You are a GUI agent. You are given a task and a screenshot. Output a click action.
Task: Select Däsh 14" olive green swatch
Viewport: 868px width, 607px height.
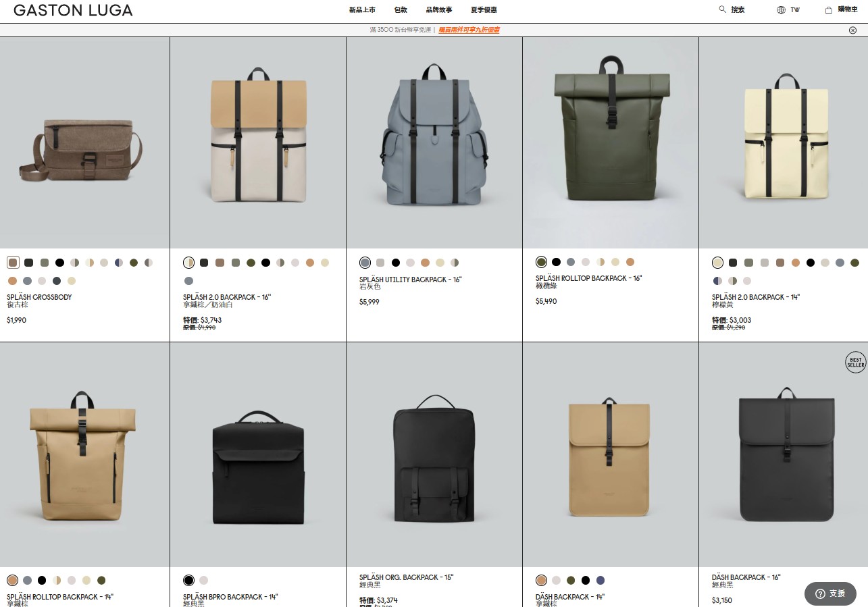571,580
